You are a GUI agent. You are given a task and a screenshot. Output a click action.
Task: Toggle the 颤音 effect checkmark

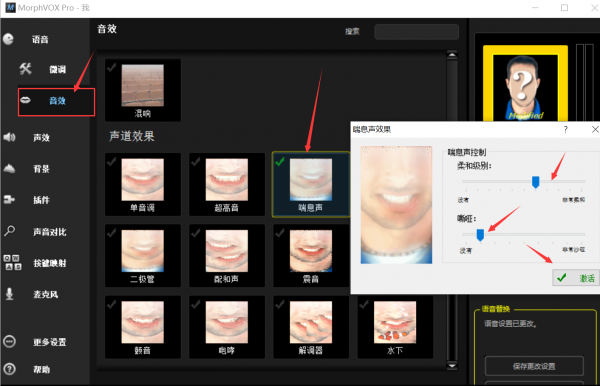[112, 304]
